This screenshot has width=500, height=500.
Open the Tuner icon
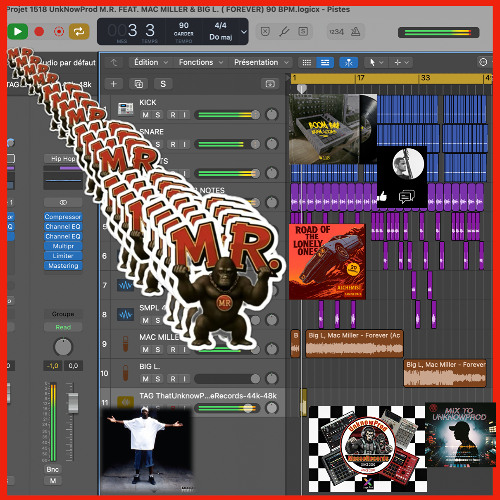(284, 32)
